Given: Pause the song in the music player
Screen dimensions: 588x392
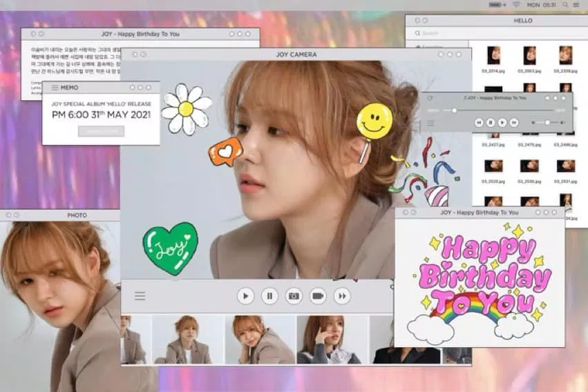Looking at the screenshot, I should tap(491, 122).
